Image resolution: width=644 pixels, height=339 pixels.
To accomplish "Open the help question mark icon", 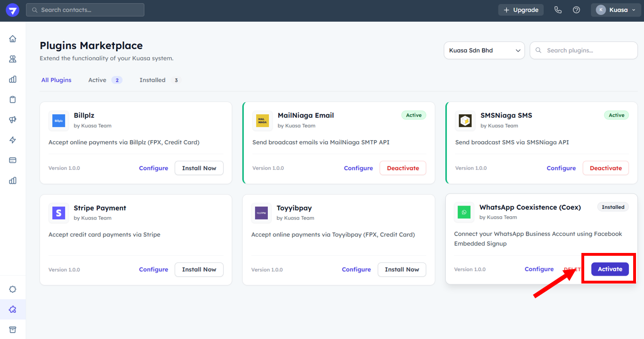I will (x=576, y=10).
